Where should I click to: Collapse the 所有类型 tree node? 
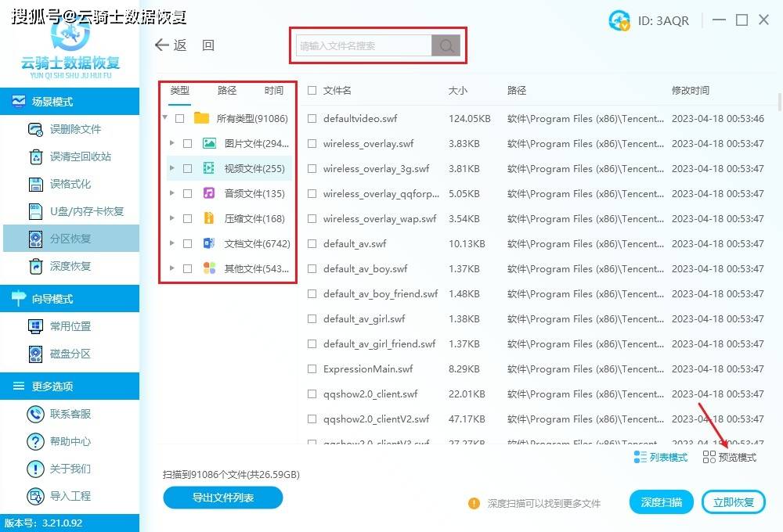pos(165,117)
